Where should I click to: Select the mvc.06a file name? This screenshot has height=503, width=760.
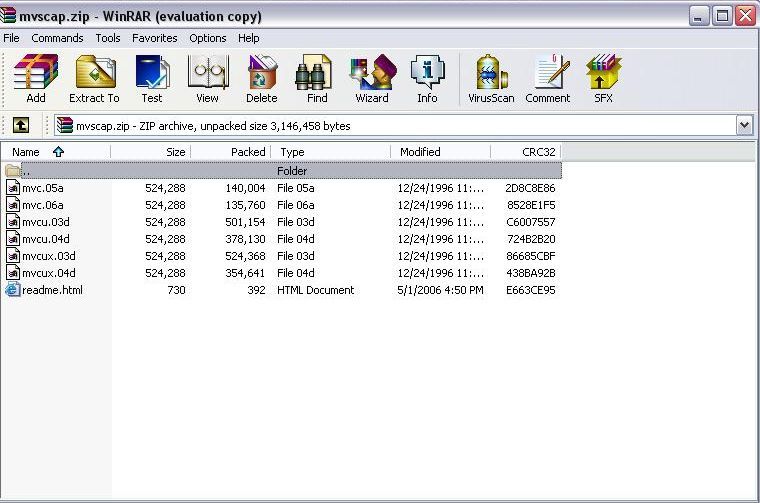point(43,205)
